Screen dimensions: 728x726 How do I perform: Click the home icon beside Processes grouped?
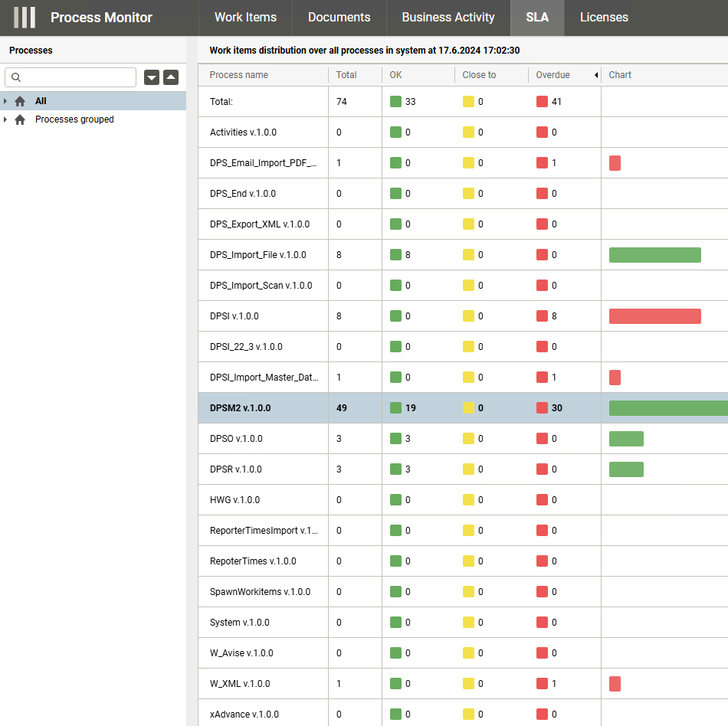click(x=20, y=119)
